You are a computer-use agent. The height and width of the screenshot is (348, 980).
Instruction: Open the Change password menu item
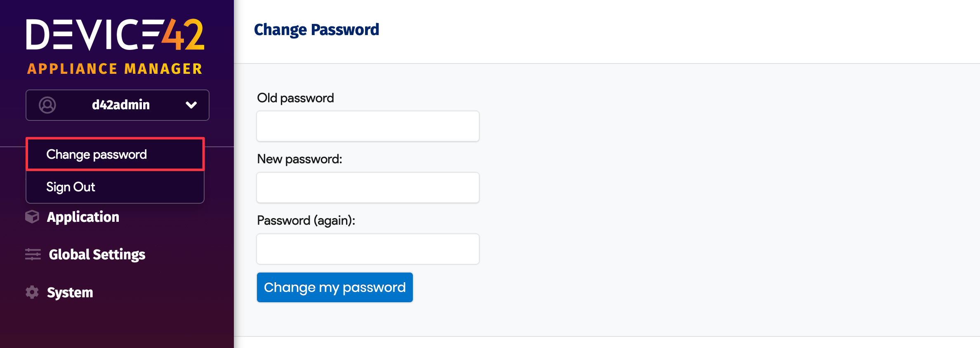click(x=97, y=154)
